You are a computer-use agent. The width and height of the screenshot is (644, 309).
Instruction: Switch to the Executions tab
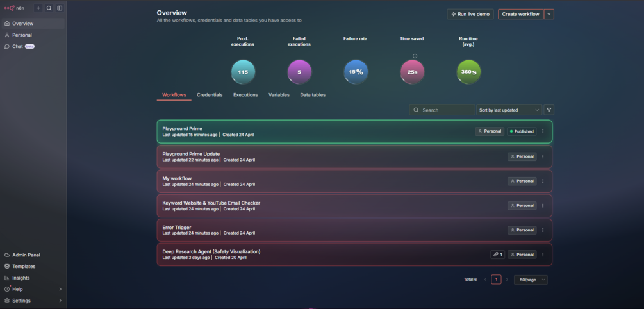(x=245, y=94)
